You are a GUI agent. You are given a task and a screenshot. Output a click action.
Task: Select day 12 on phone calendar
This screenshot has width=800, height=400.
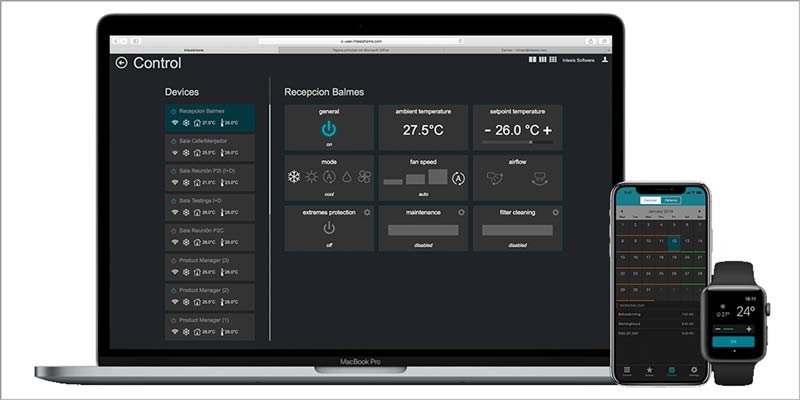(x=673, y=242)
